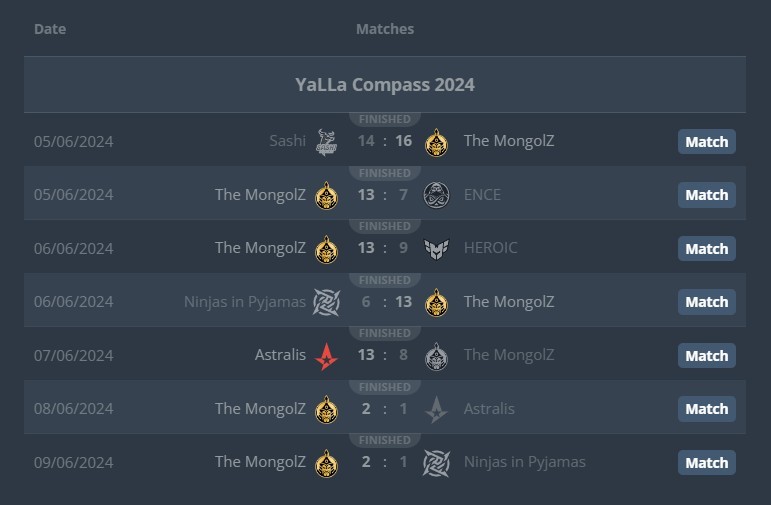Viewport: 771px width, 505px height.
Task: Click The MongolZ logo in Sashi match
Action: coord(436,142)
